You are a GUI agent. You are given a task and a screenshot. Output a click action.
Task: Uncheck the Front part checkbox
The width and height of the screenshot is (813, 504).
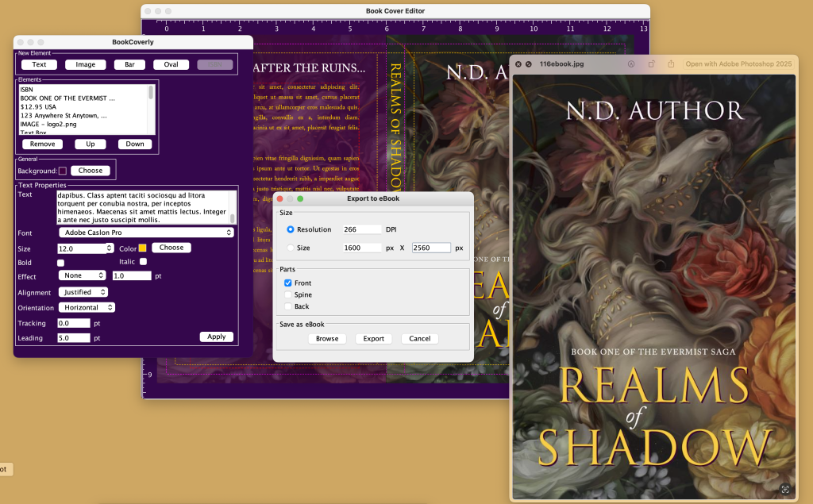[x=287, y=283]
